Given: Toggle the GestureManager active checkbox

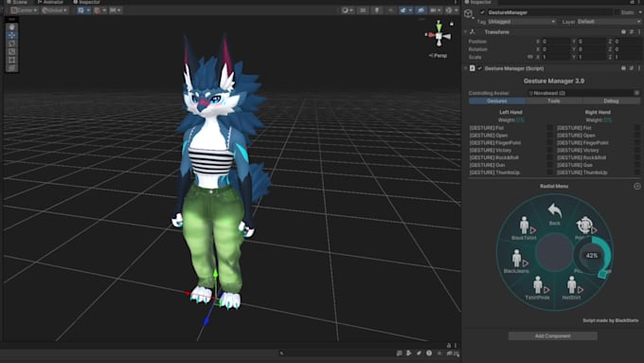Looking at the screenshot, I should pos(482,12).
